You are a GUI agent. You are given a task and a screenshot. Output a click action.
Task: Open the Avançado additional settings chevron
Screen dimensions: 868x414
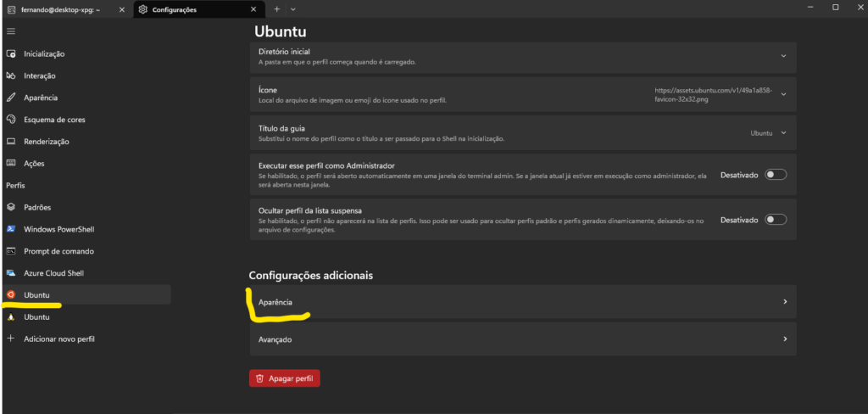[x=785, y=339]
